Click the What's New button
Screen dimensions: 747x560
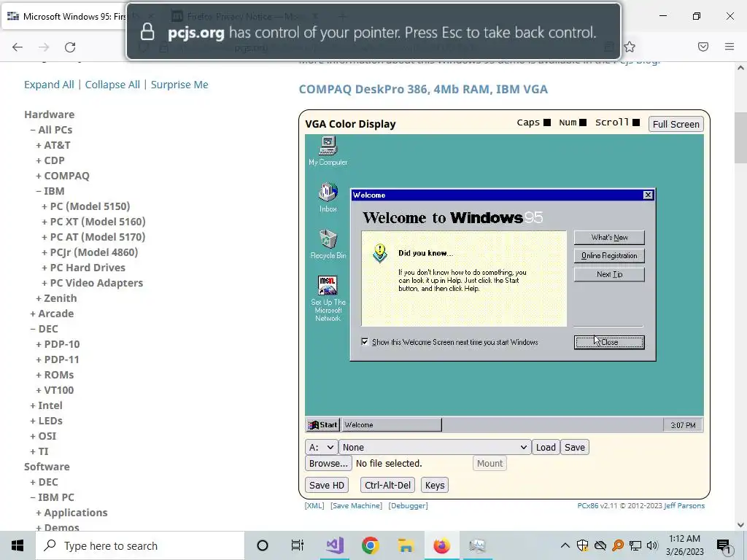[609, 237]
